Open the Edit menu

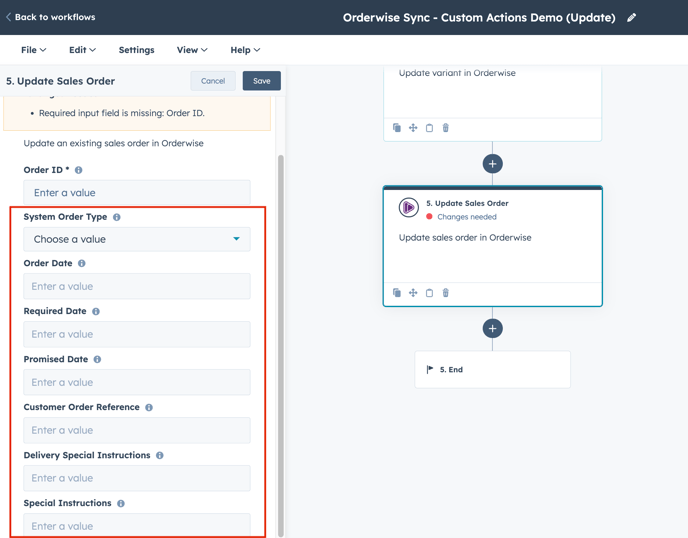pyautogui.click(x=82, y=50)
